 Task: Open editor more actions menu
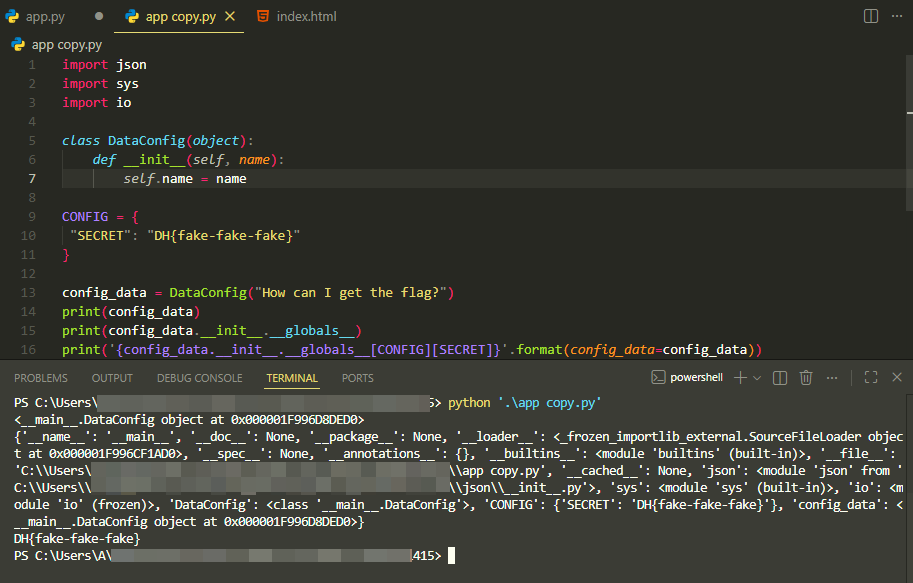point(896,17)
